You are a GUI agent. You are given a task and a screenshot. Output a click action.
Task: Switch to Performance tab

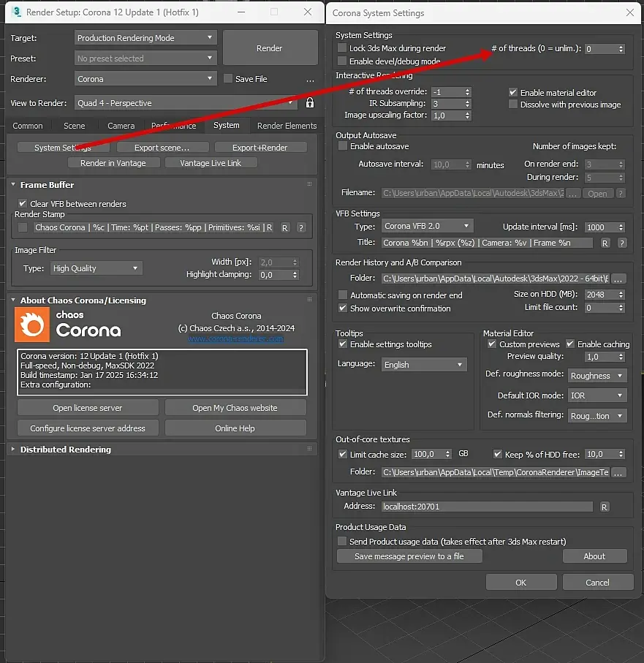tap(174, 126)
